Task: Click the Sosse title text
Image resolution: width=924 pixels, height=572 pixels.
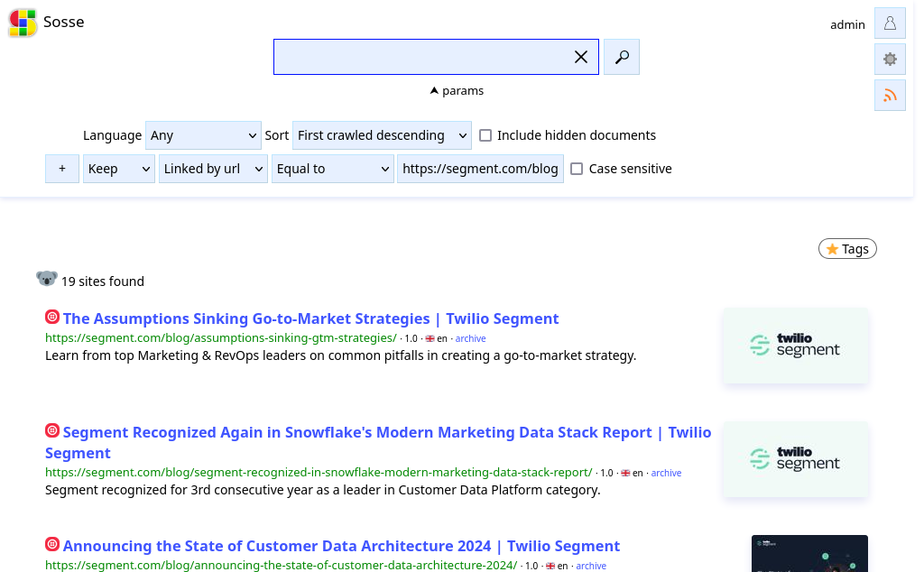Action: (64, 22)
